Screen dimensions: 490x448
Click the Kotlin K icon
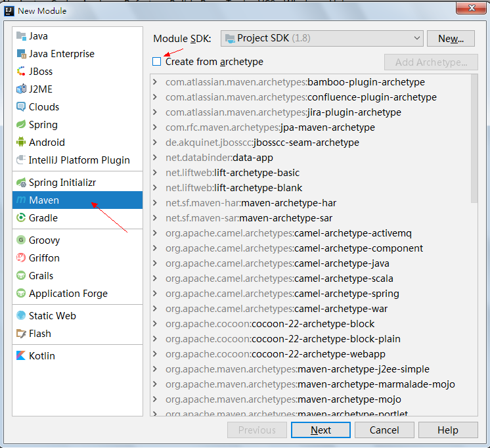pyautogui.click(x=21, y=355)
